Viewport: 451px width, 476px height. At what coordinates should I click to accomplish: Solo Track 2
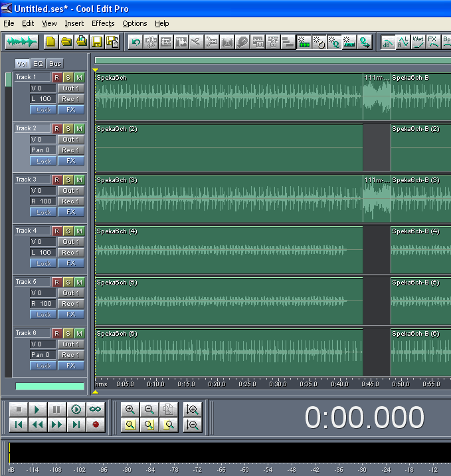click(x=68, y=129)
